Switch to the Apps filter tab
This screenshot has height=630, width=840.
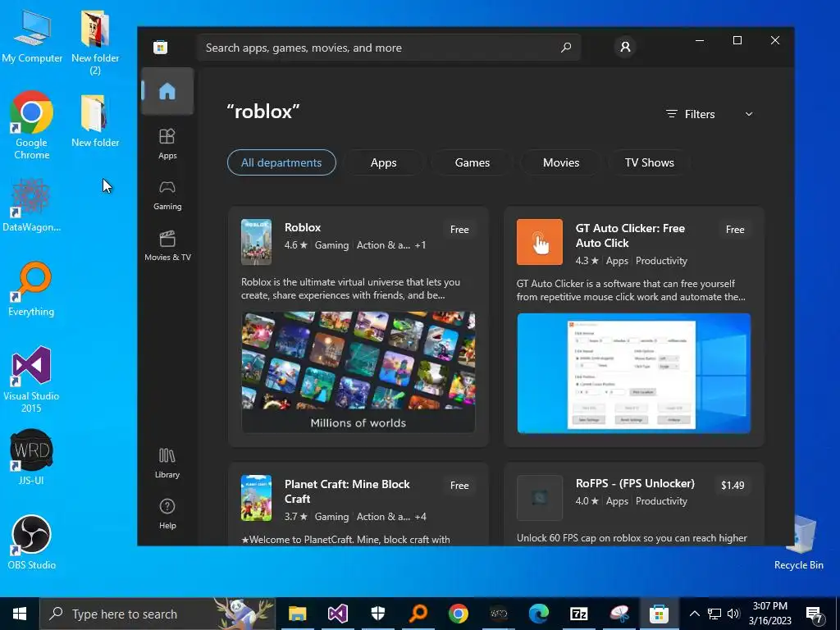point(384,162)
